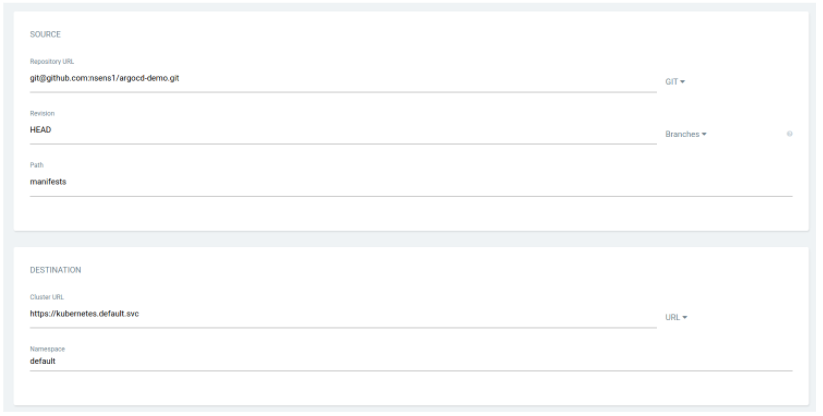Click the "Revision" field label

point(40,113)
